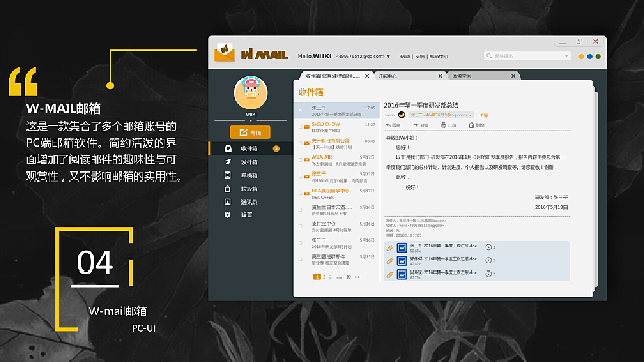Go to page 3 of inbox
The height and width of the screenshot is (362, 644).
330,277
